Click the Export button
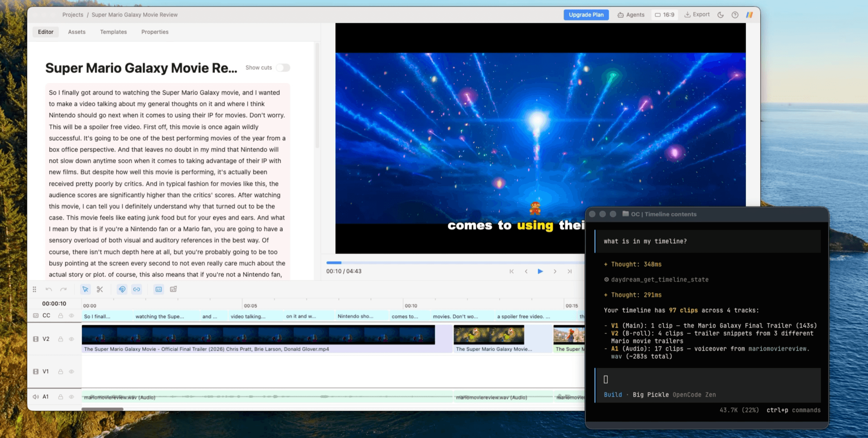 pyautogui.click(x=697, y=14)
